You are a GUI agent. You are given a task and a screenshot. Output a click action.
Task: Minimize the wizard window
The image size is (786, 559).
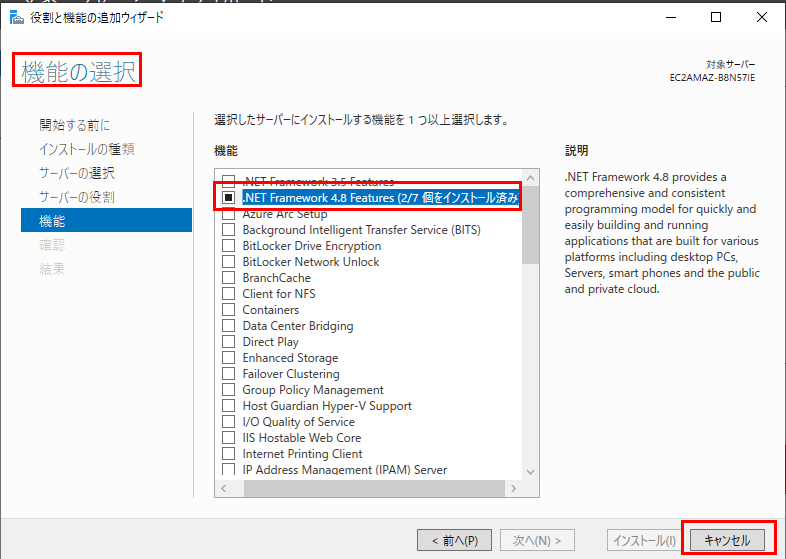[x=671, y=17]
